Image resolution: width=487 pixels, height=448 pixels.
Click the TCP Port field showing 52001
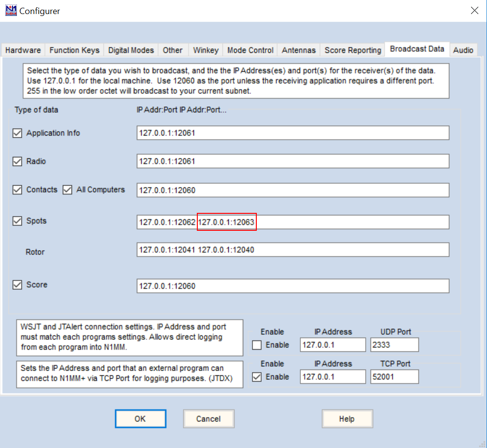(x=394, y=377)
